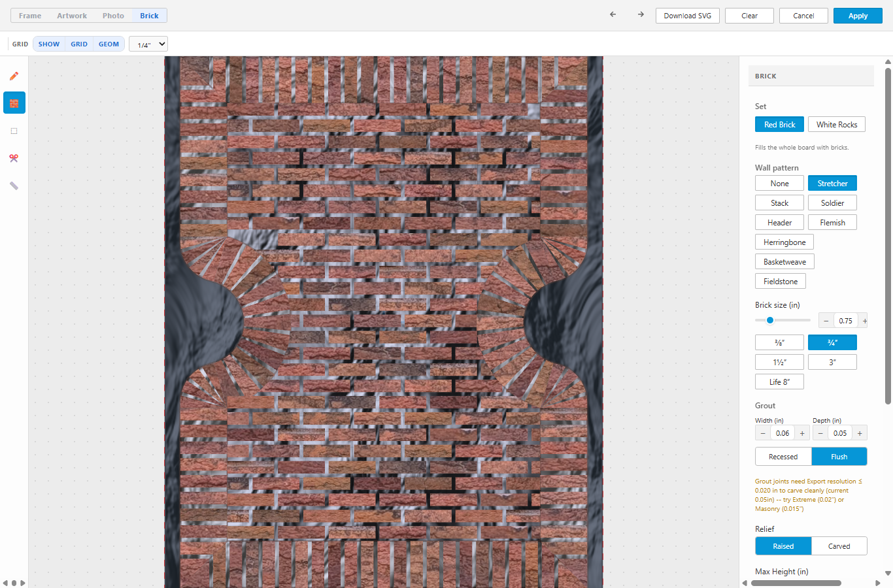Select the brick wall tool

pos(14,103)
